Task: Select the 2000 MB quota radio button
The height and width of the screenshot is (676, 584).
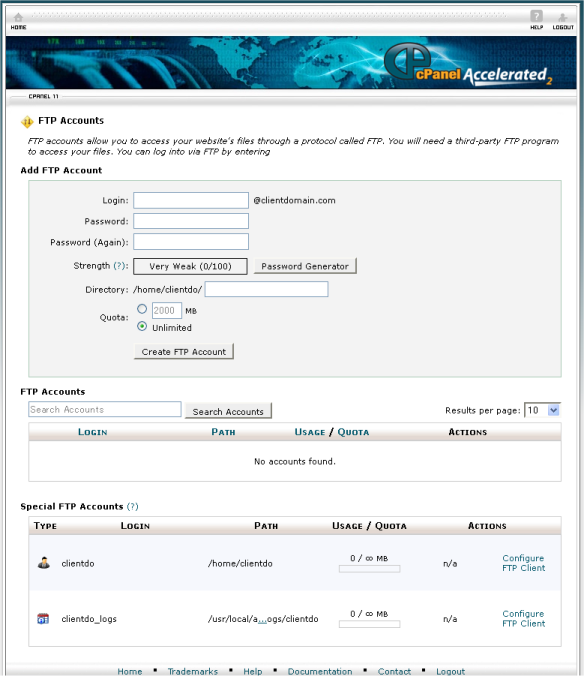Action: [x=142, y=309]
